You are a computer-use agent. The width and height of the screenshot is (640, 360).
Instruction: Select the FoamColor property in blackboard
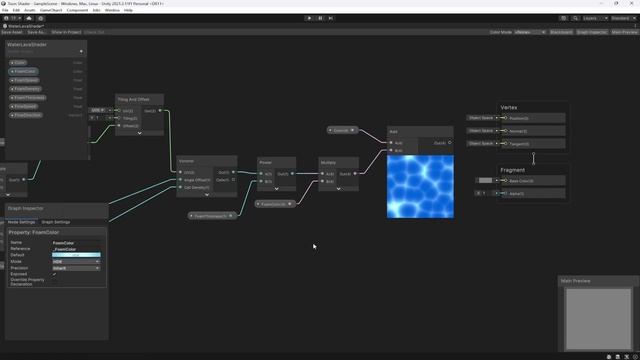24,71
